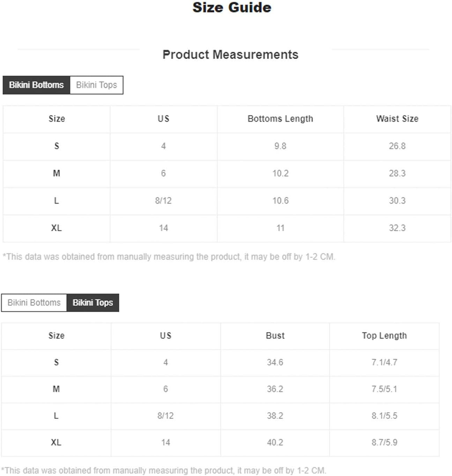Viewport: 452px width, 476px height.
Task: Click the XL row label in bottoms table
Action: [x=56, y=228]
